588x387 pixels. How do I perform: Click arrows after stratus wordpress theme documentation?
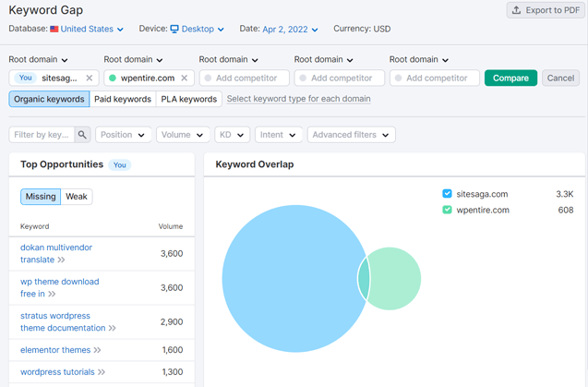pyautogui.click(x=112, y=328)
